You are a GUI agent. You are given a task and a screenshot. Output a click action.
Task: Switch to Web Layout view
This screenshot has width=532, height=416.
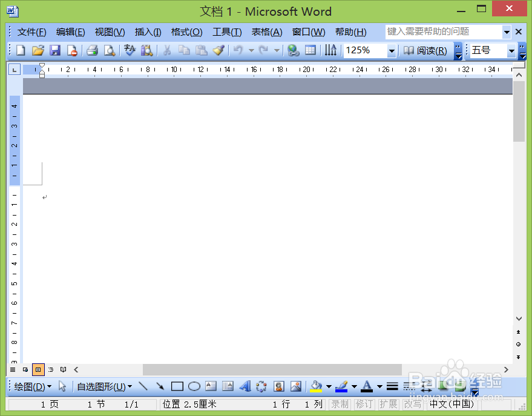25,369
